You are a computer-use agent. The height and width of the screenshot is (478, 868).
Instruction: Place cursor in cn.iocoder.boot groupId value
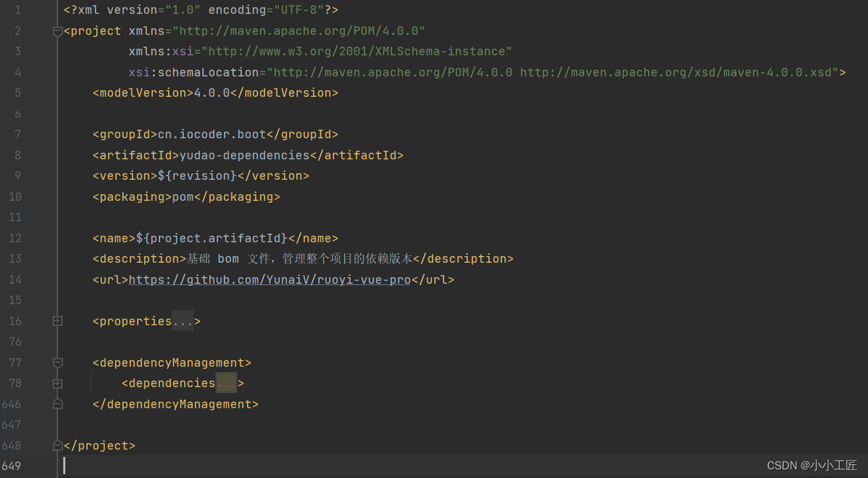coord(212,134)
